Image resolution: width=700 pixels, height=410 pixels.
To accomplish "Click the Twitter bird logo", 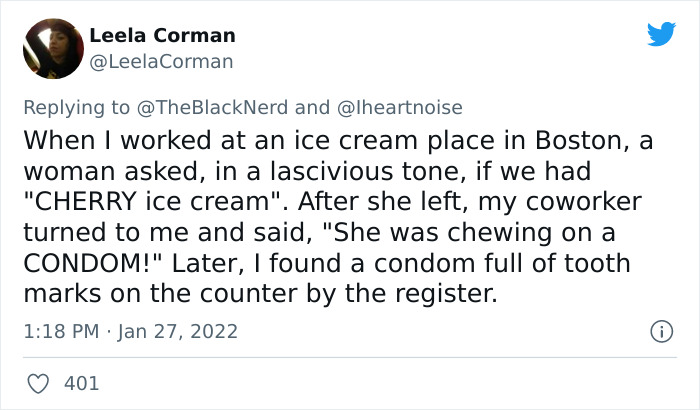I will [x=661, y=34].
